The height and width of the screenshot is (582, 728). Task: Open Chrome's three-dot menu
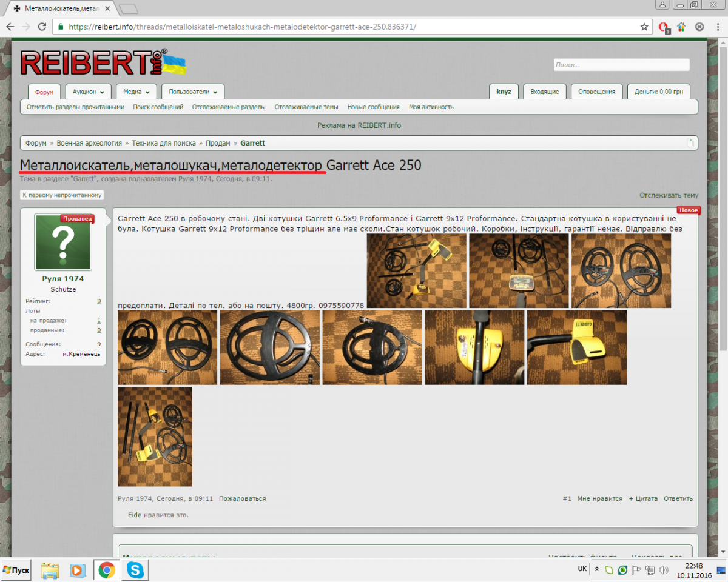click(718, 27)
